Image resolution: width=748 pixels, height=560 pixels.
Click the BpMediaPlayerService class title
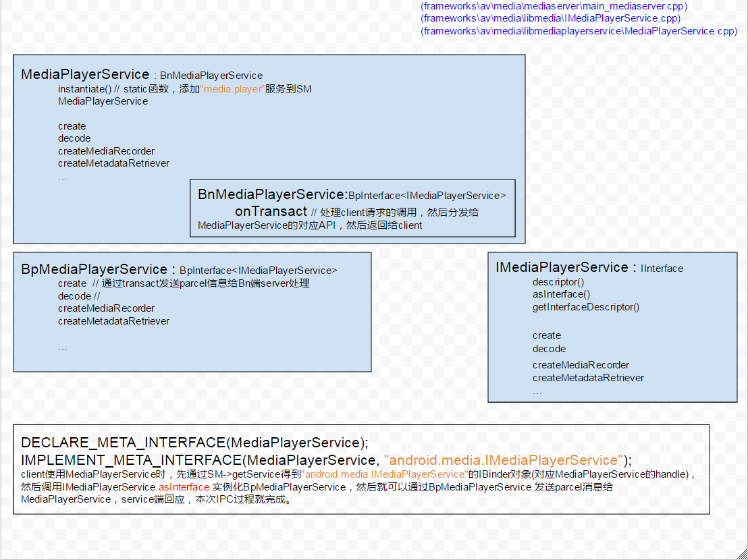(x=95, y=269)
